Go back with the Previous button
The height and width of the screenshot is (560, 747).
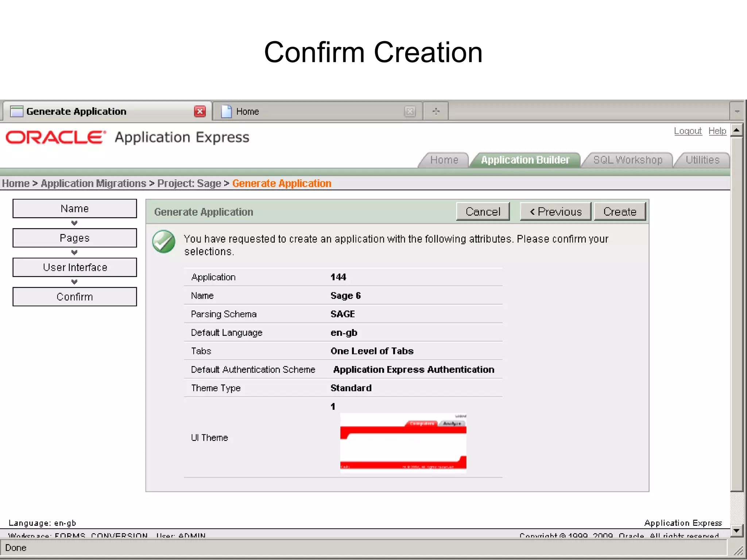click(x=556, y=211)
